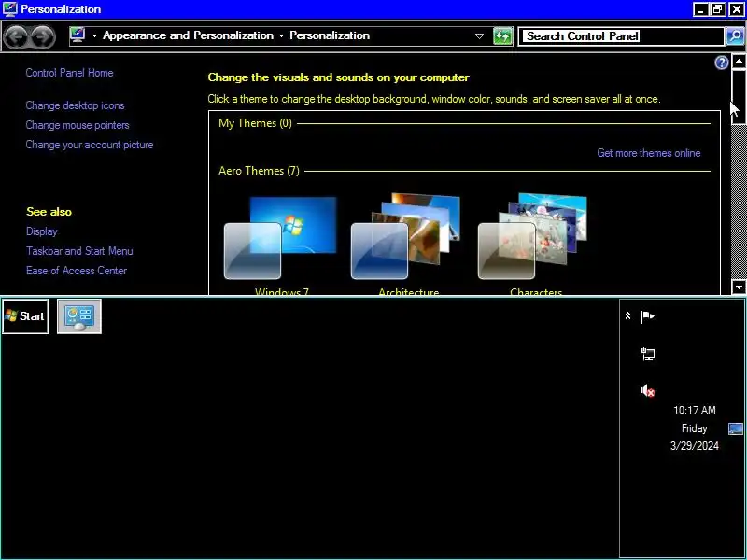Go forward with the Forward arrow button
747x560 pixels.
[43, 36]
